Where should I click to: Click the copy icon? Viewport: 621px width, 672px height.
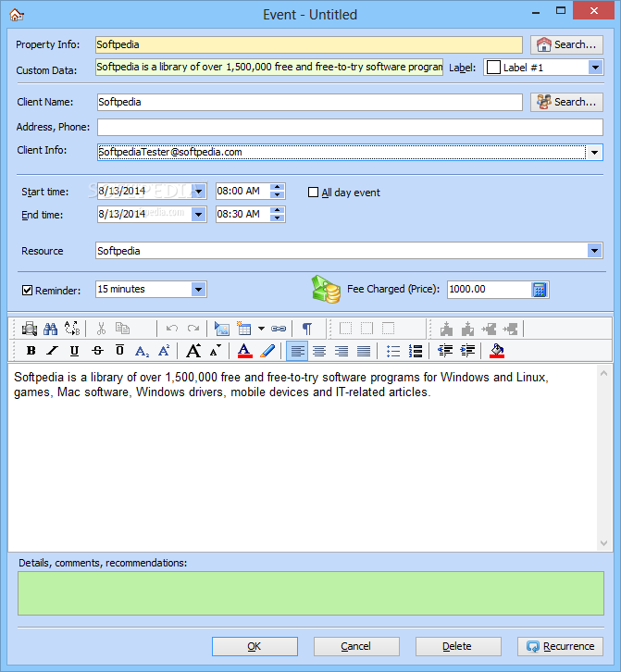(122, 329)
